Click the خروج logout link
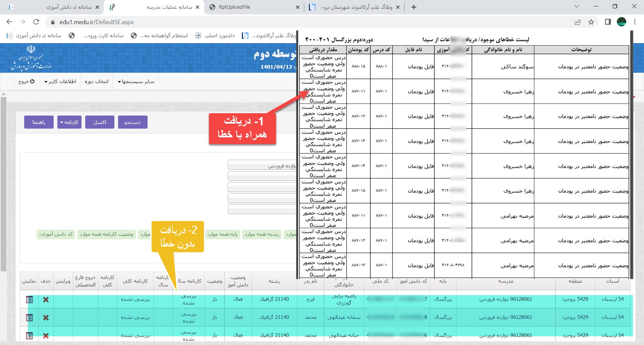The width and height of the screenshot is (644, 345). point(26,82)
